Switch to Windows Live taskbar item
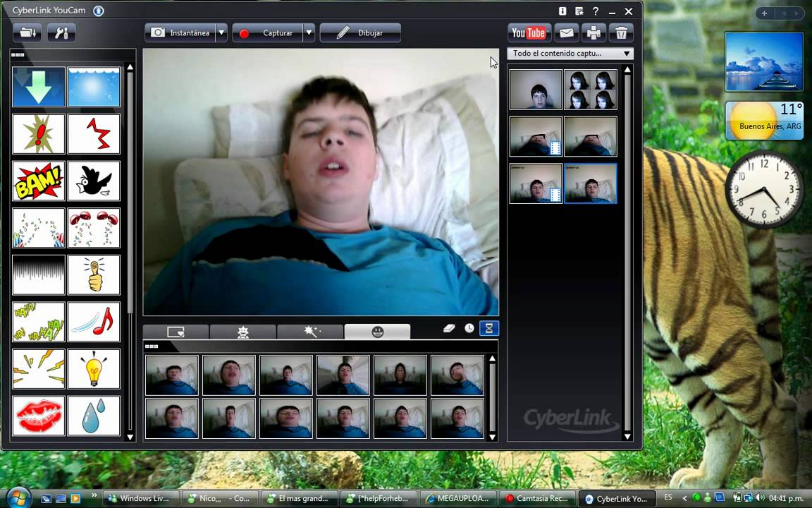 (x=141, y=499)
